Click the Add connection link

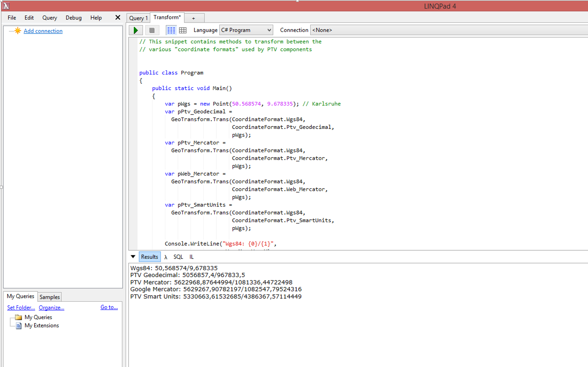coord(43,31)
